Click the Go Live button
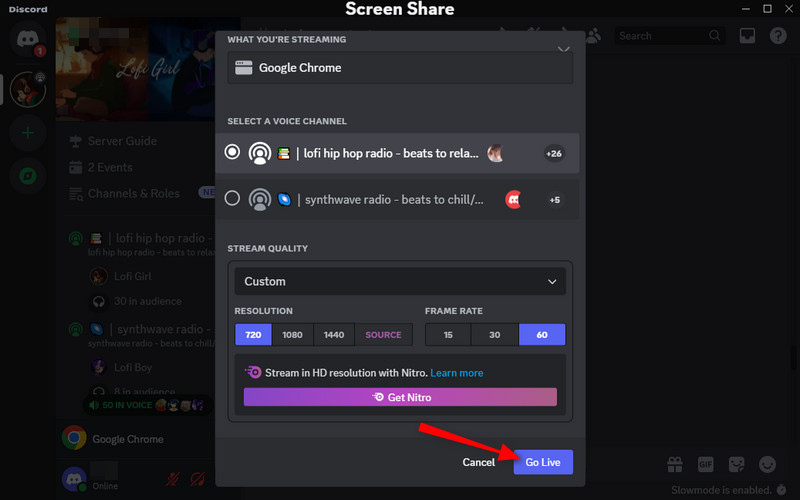Image resolution: width=800 pixels, height=500 pixels. pyautogui.click(x=543, y=462)
